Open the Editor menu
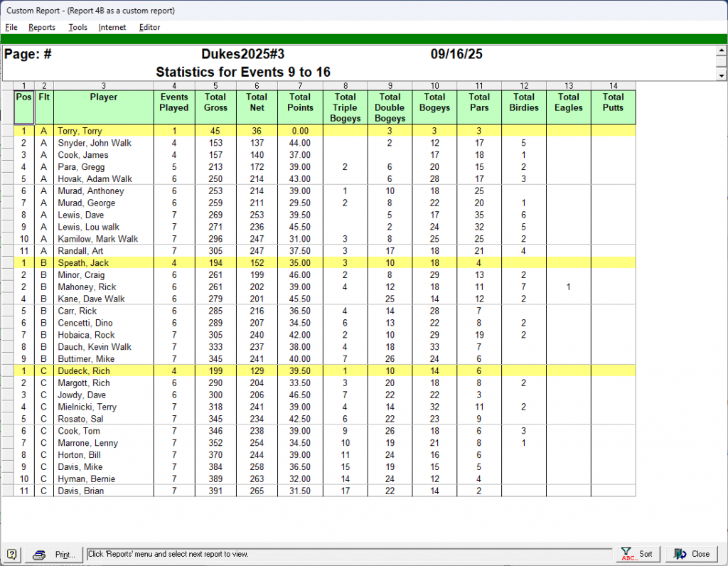Image resolution: width=728 pixels, height=566 pixels. (149, 27)
